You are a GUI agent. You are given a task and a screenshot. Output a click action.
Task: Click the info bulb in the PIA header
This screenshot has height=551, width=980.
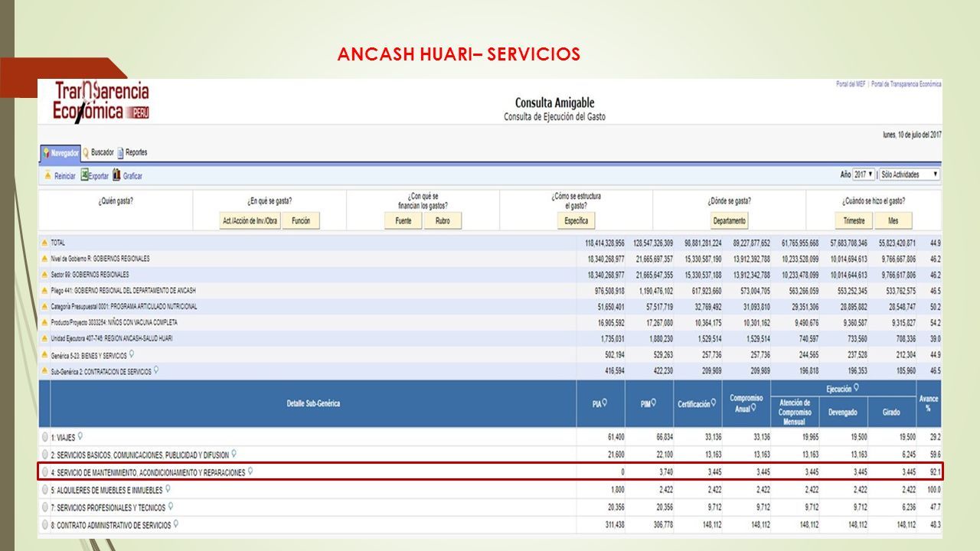coord(605,403)
